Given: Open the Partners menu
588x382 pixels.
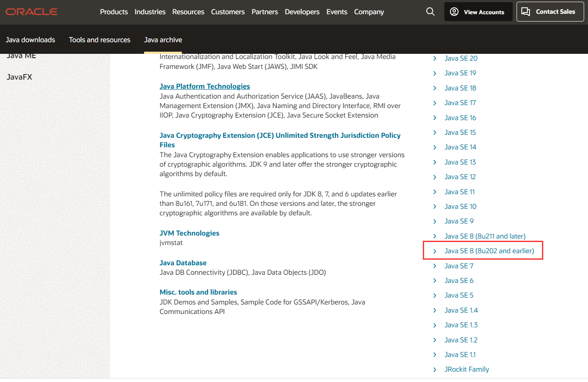Looking at the screenshot, I should [x=265, y=12].
